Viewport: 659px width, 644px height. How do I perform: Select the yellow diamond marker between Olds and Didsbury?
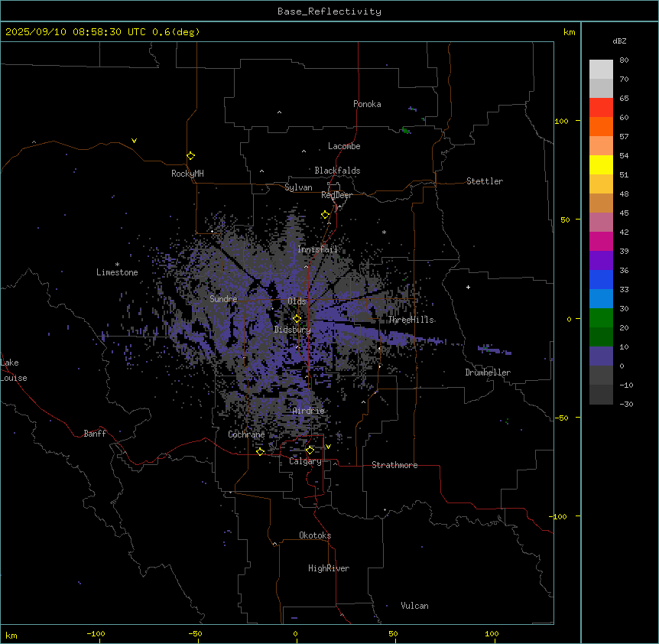(297, 319)
